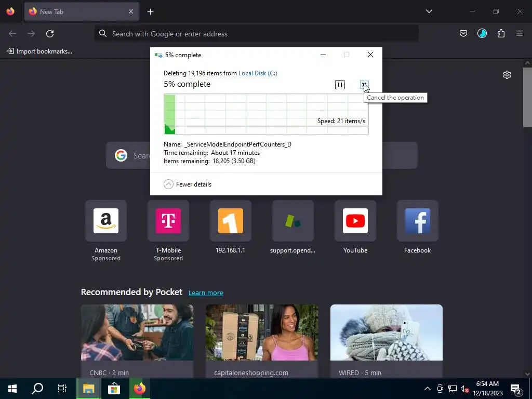Image resolution: width=532 pixels, height=399 pixels.
Task: Open the Firefox hamburger menu
Action: (x=520, y=33)
